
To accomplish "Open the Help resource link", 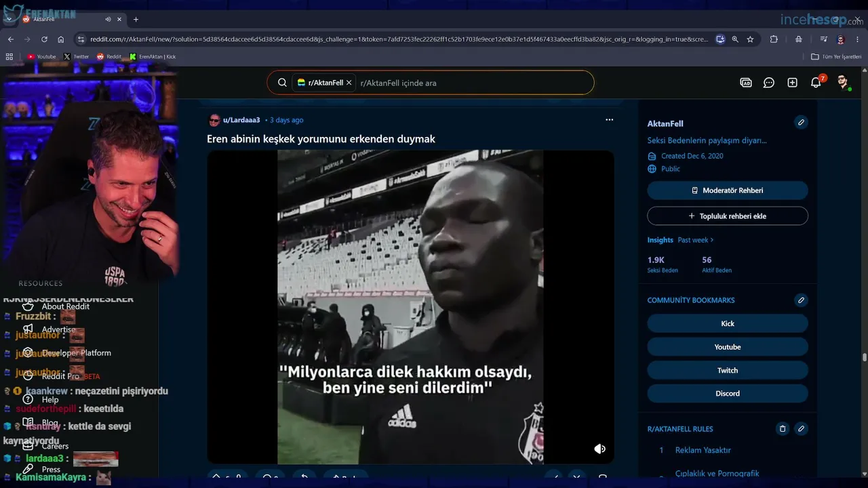I will tap(50, 399).
